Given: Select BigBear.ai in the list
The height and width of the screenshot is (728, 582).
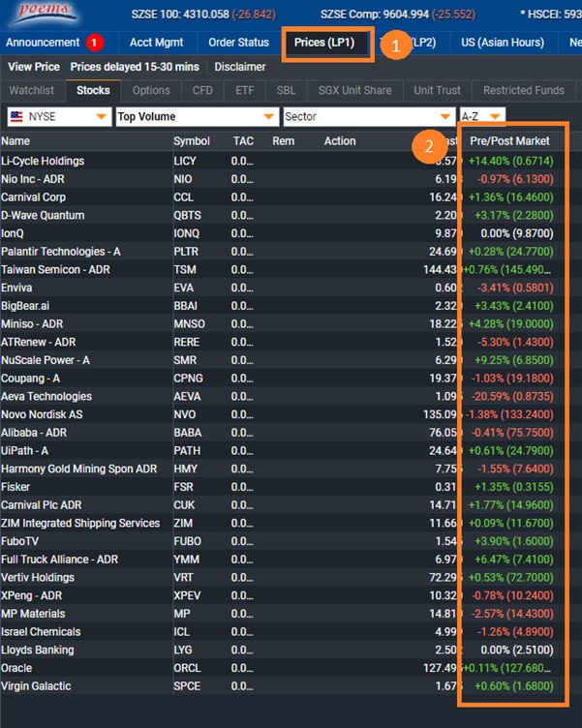Looking at the screenshot, I should point(25,306).
